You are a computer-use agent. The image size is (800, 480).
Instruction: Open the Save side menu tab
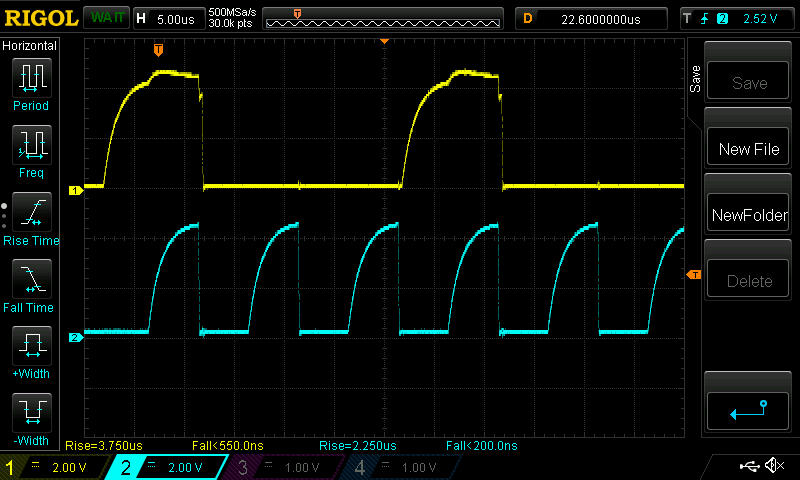[695, 79]
